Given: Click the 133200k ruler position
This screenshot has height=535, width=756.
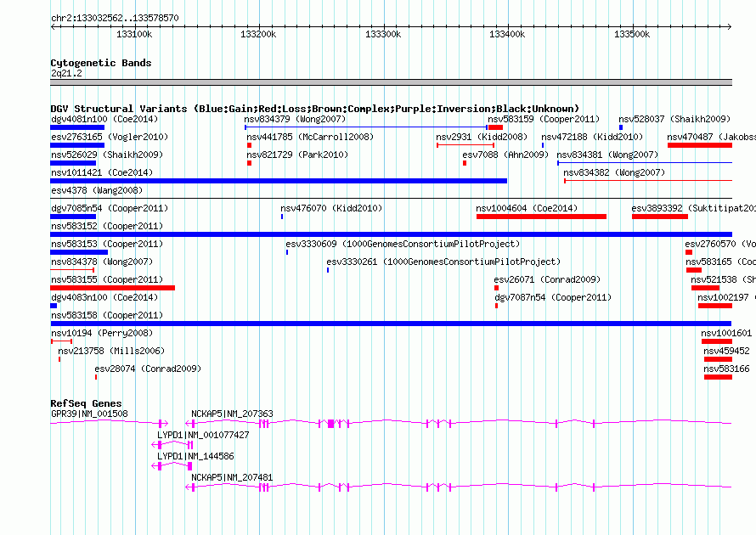Looking at the screenshot, I should pyautogui.click(x=258, y=34).
